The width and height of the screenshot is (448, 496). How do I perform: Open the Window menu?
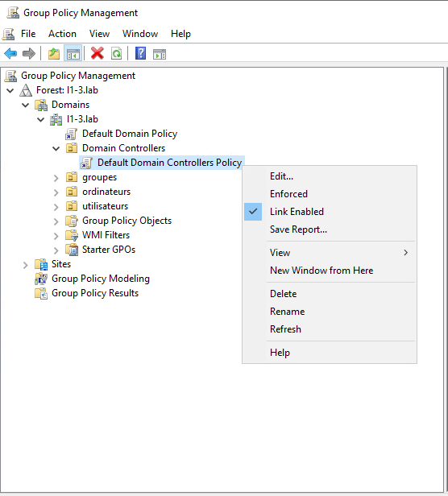pos(140,34)
